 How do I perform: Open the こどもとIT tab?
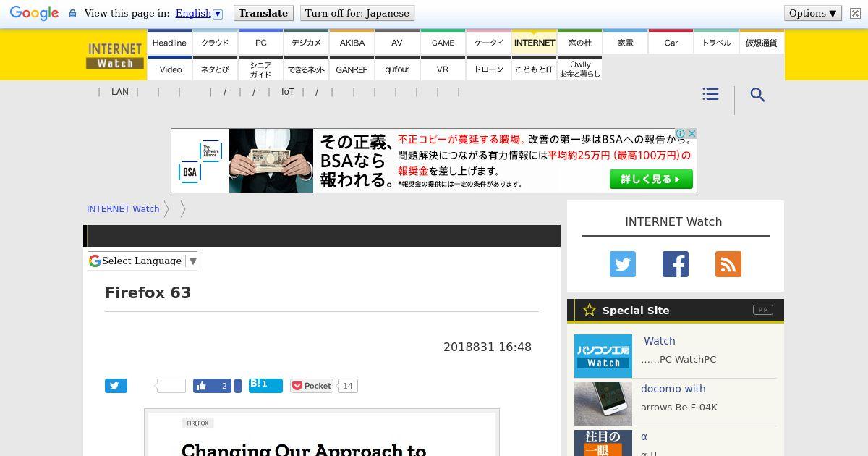[x=534, y=69]
